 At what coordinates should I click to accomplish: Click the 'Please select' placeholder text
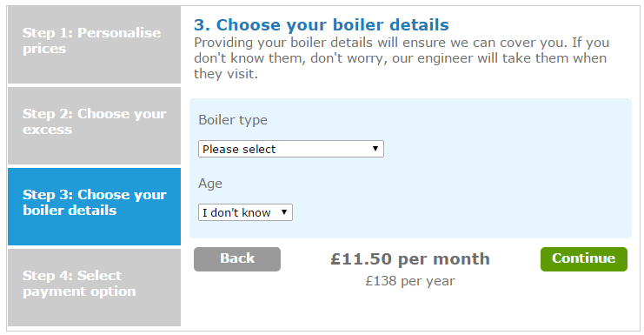click(239, 149)
